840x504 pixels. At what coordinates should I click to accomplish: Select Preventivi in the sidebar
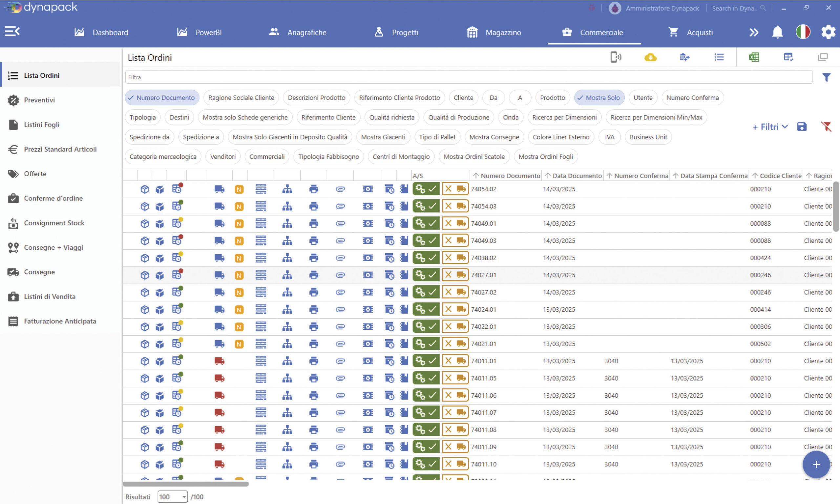pyautogui.click(x=61, y=100)
